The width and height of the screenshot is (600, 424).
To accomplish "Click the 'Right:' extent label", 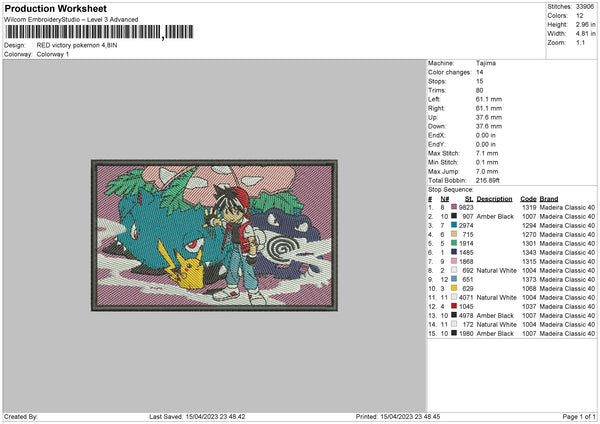I will point(436,108).
